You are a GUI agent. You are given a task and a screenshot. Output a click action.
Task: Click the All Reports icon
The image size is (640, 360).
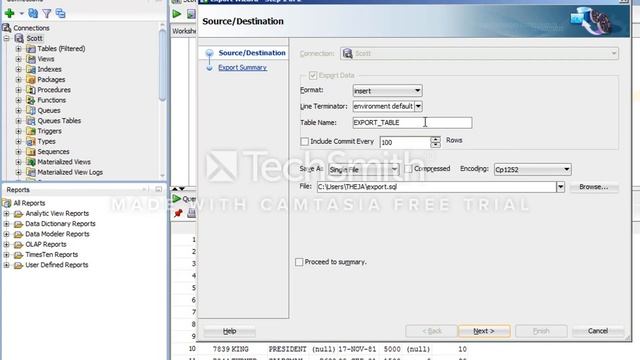coord(7,203)
